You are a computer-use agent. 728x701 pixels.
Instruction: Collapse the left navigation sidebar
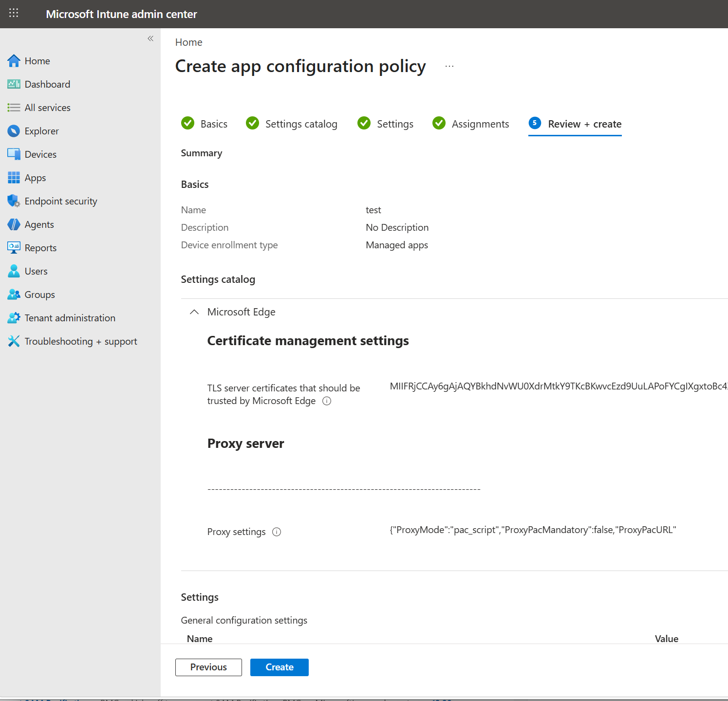click(x=150, y=38)
